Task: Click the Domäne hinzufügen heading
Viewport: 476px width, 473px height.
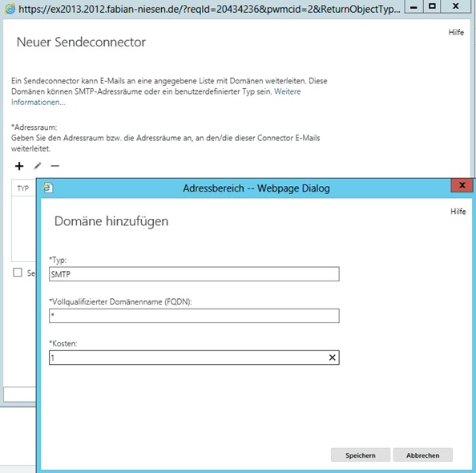Action: tap(111, 221)
